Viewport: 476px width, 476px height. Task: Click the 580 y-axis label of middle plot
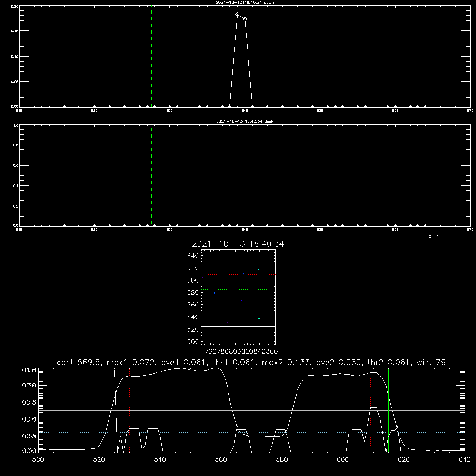coord(193,293)
